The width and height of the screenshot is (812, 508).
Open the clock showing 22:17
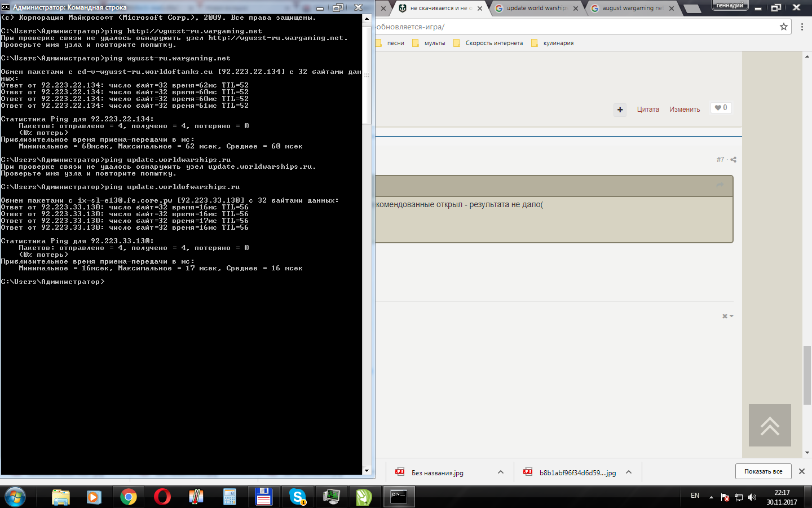pos(782,497)
